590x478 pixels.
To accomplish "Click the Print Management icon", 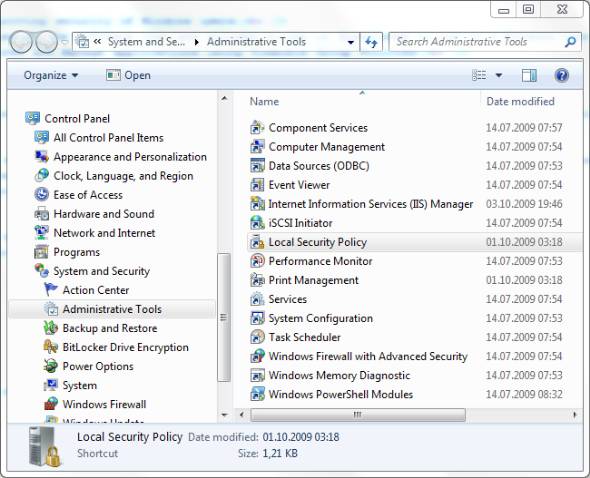I will (x=257, y=280).
